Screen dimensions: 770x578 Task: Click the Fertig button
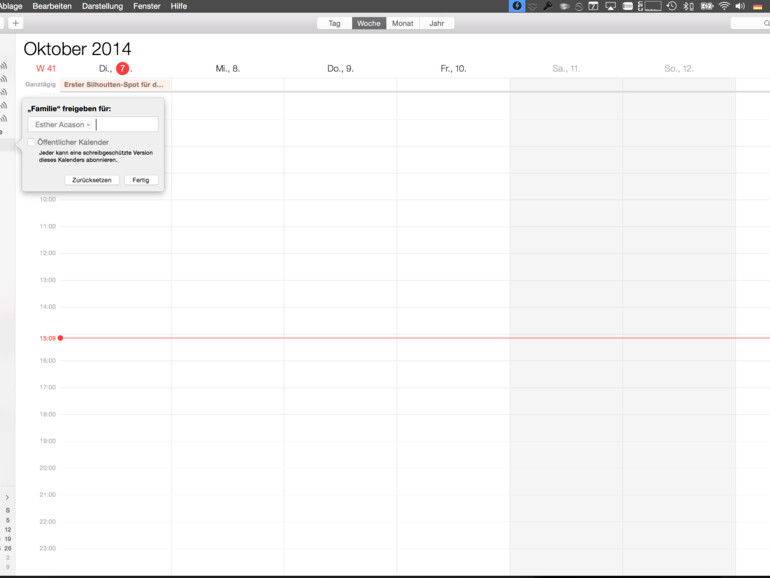pos(140,180)
